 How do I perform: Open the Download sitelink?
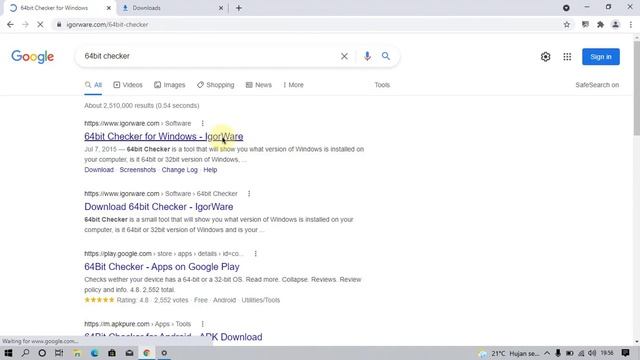99,170
